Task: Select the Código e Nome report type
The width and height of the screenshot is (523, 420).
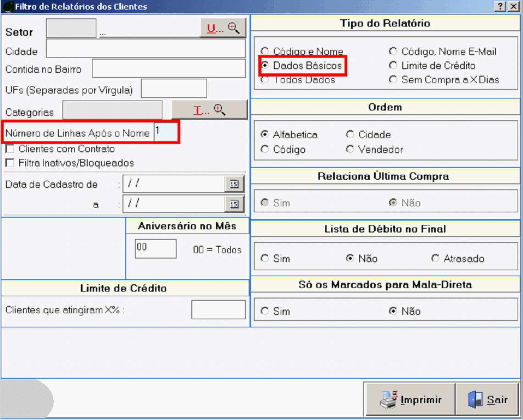Action: click(x=265, y=51)
